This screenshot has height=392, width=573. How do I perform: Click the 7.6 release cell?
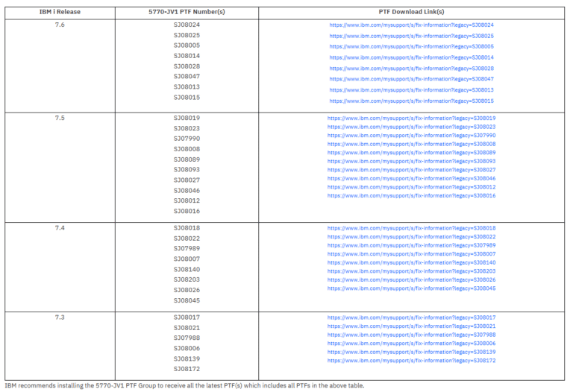coord(60,25)
